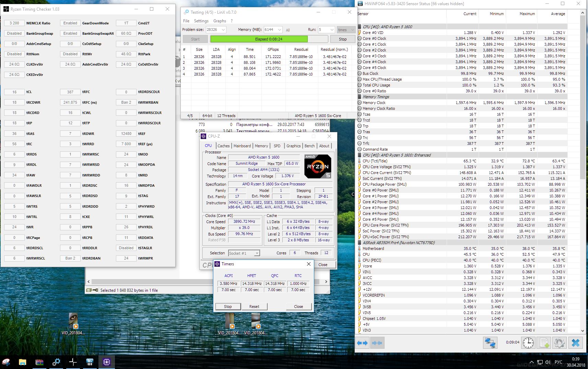This screenshot has width=588, height=369.
Task: Open the ? help menu in LinX
Action: 232,21
